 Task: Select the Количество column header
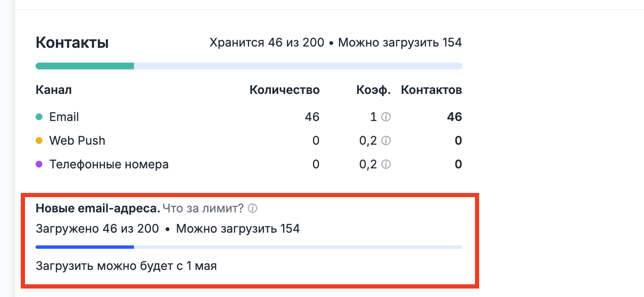pyautogui.click(x=285, y=90)
